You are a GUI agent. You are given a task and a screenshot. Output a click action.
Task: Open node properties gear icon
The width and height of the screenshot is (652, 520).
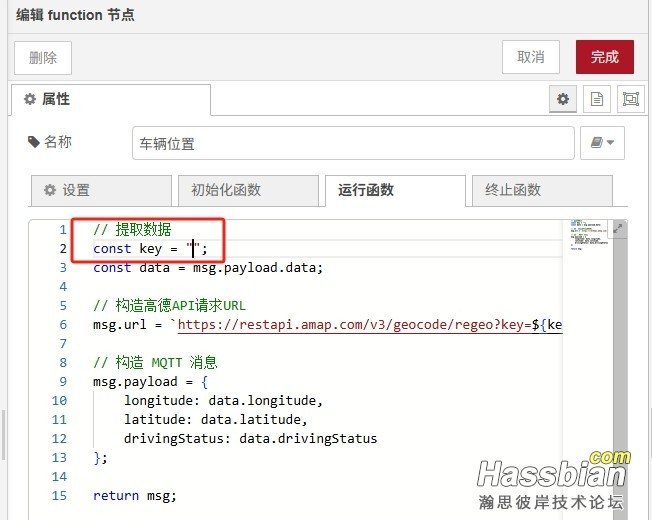click(563, 99)
